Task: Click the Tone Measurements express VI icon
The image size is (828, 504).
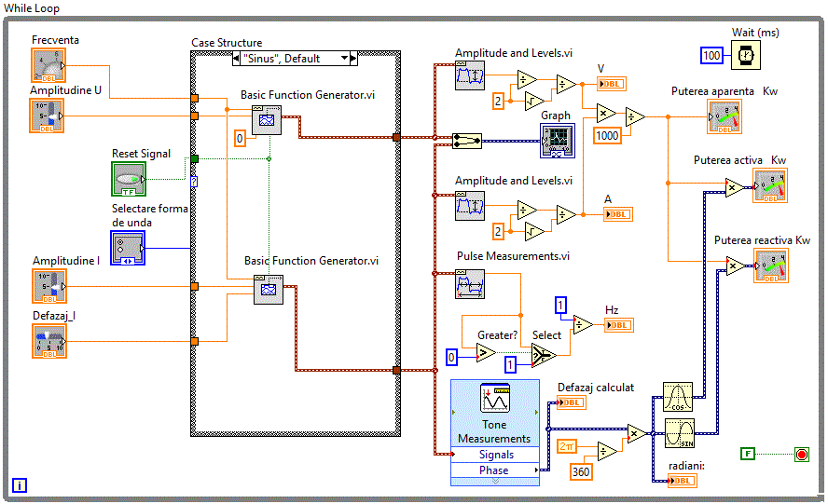Action: 494,400
